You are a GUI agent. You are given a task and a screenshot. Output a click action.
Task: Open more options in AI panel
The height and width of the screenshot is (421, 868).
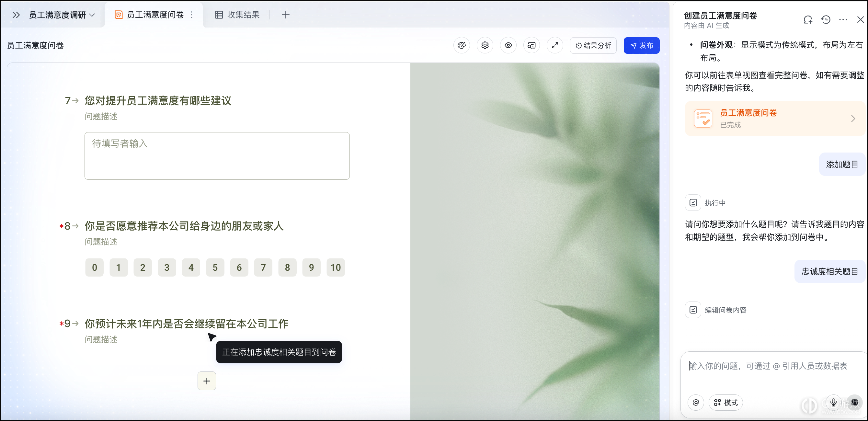pos(843,20)
